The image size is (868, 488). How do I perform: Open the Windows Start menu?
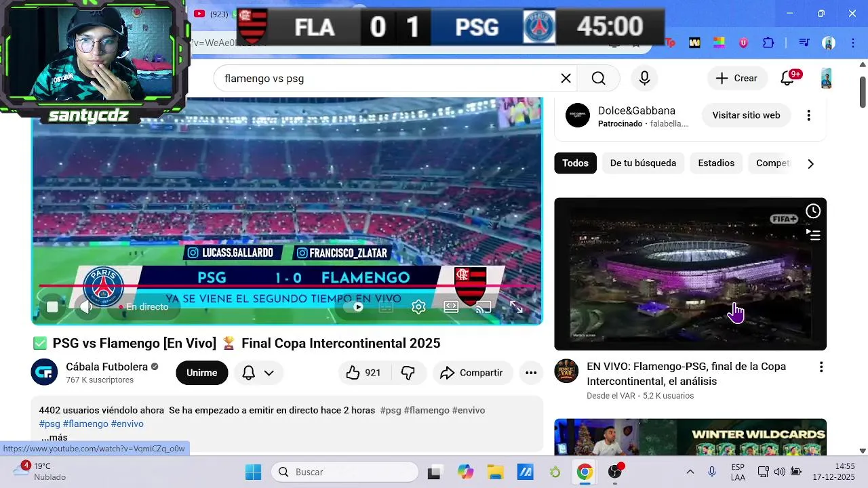point(253,472)
